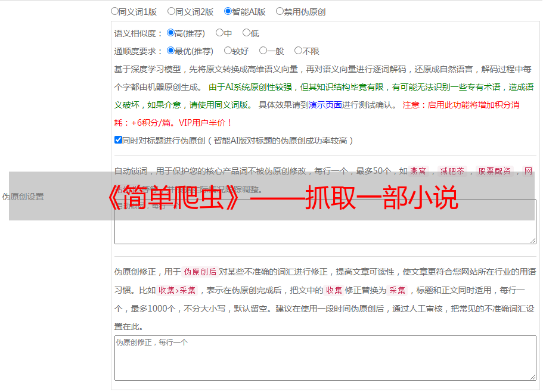This screenshot has width=543, height=392.
Task: Set 通顺度要求 to 最优(推荐)
Action: pyautogui.click(x=170, y=51)
